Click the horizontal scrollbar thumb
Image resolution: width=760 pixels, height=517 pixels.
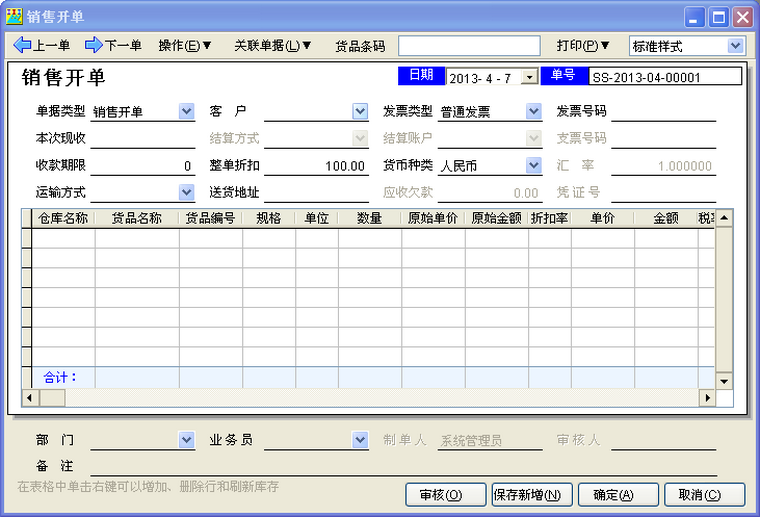tap(52, 398)
